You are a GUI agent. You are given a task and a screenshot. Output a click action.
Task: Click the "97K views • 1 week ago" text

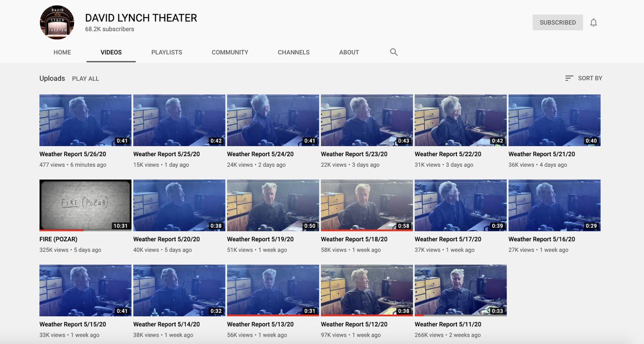(x=351, y=335)
